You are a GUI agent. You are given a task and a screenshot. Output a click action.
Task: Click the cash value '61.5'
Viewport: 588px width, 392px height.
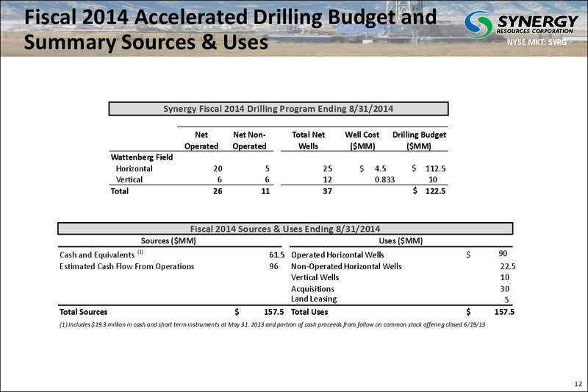[277, 255]
